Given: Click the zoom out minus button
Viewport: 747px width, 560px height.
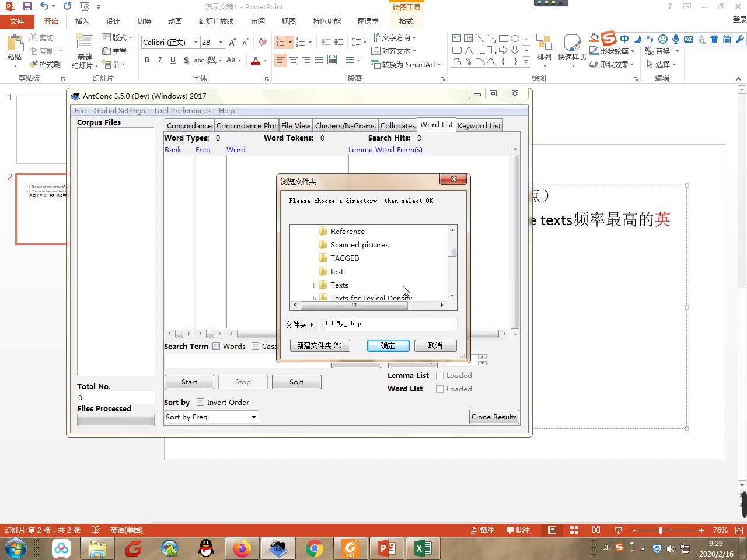Looking at the screenshot, I should [634, 530].
